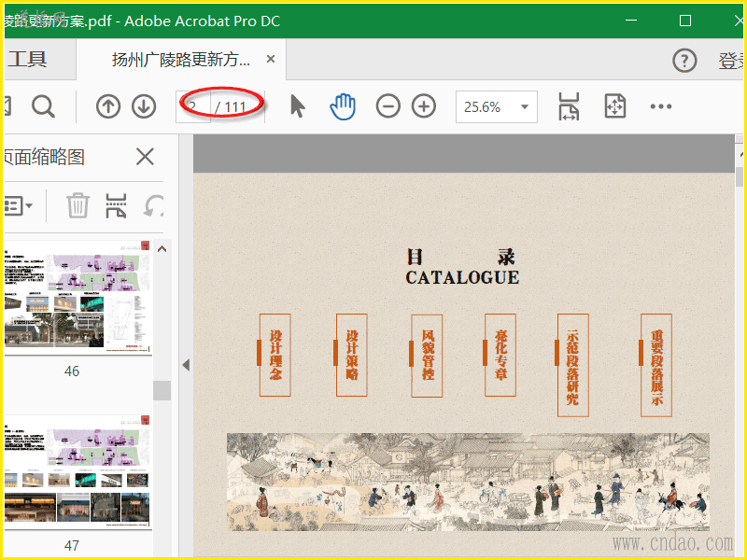Click thumbnails panel scroll up arrow
The width and height of the screenshot is (747, 560).
tap(162, 249)
